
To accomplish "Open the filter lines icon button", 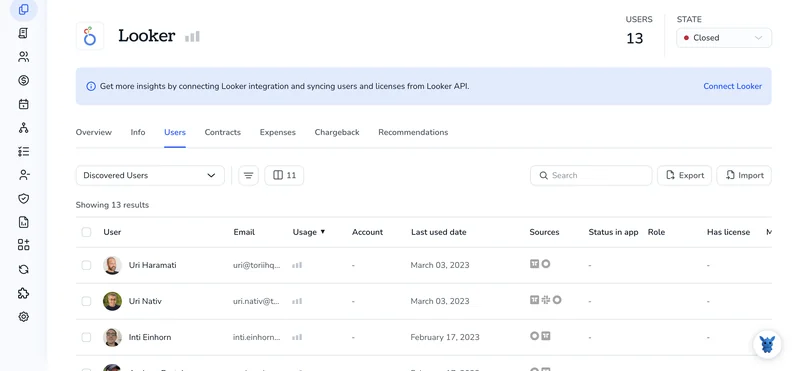I will click(248, 175).
